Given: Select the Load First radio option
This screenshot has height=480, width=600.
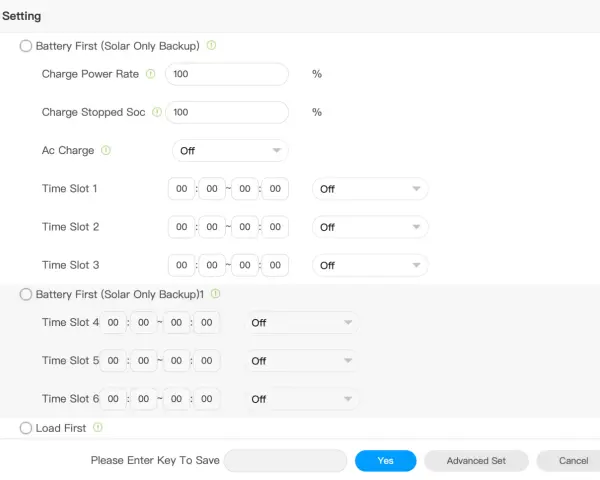Looking at the screenshot, I should (26, 428).
